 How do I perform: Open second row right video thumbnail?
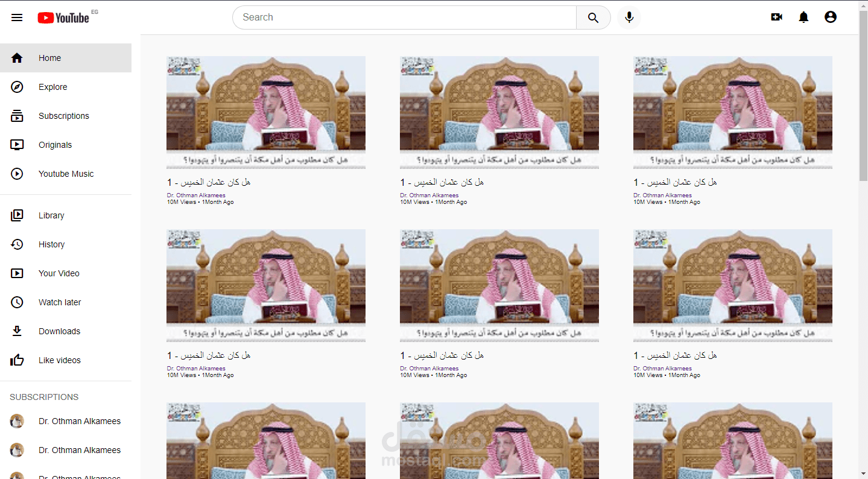tap(733, 285)
